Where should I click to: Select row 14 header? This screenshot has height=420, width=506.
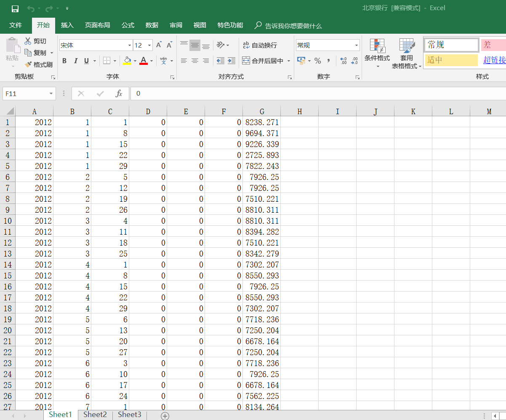coord(8,265)
